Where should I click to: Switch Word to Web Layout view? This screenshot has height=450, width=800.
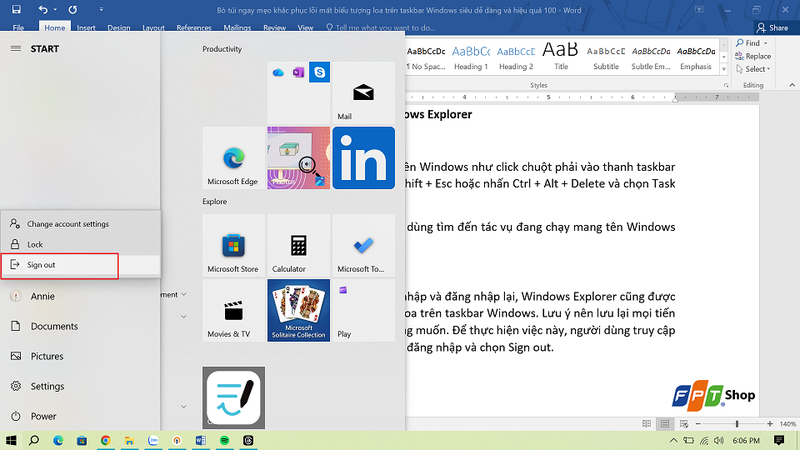point(684,424)
